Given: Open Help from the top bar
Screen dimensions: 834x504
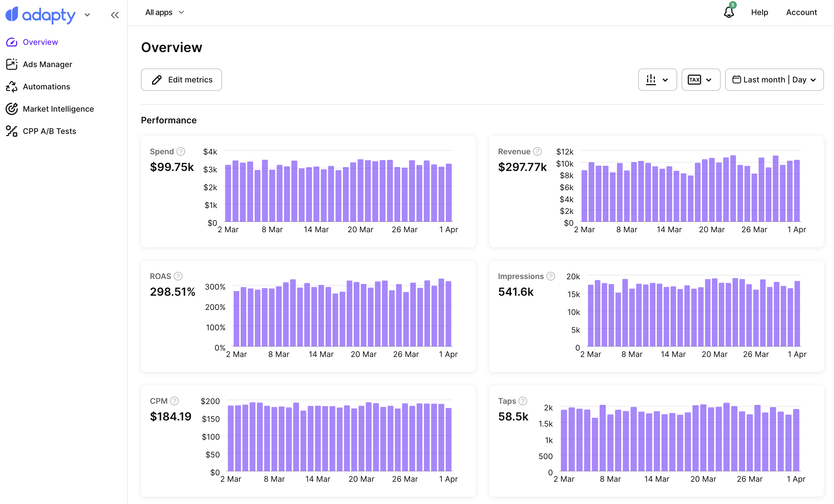Looking at the screenshot, I should (760, 12).
